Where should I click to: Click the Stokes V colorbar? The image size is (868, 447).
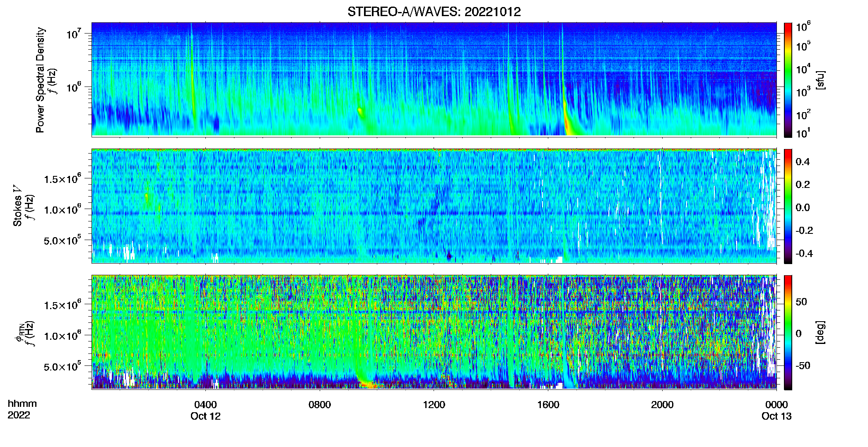(788, 206)
